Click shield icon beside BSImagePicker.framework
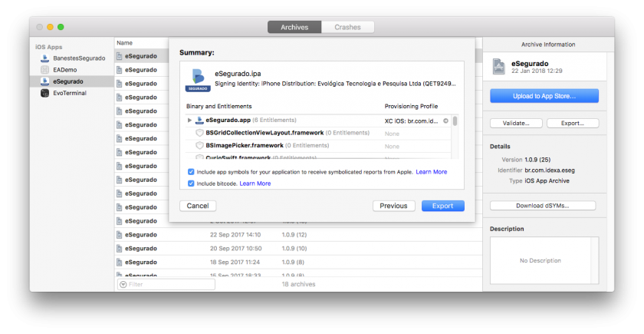The image size is (644, 334). (199, 145)
